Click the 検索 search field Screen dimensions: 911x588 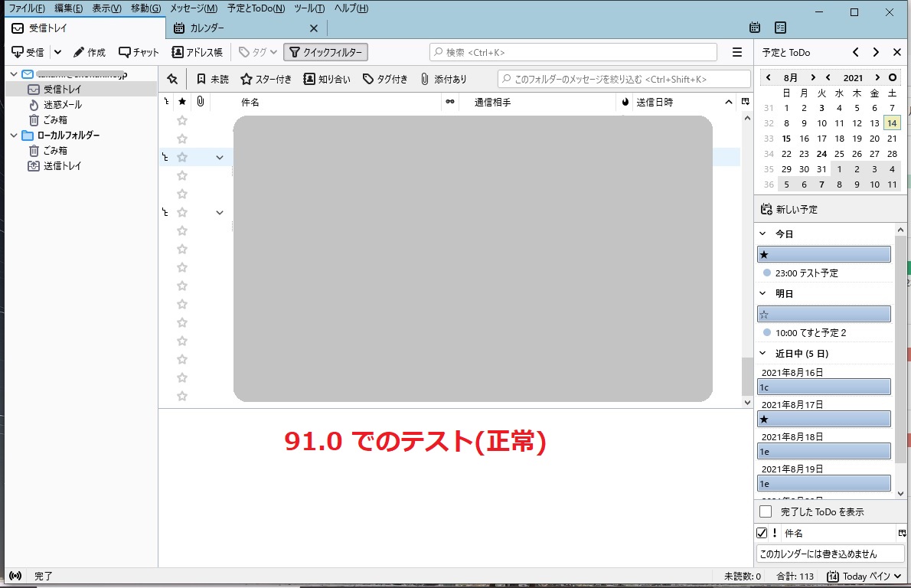click(x=573, y=52)
